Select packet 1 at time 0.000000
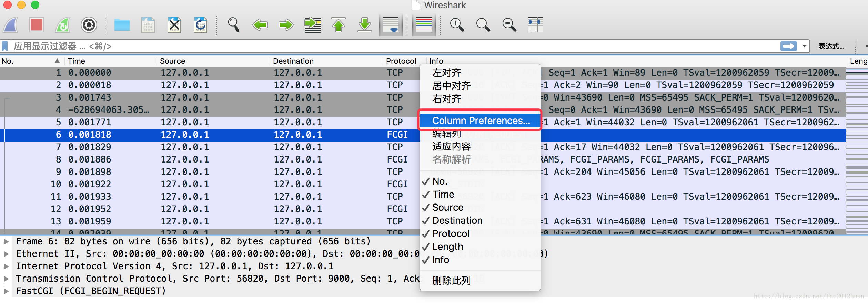This screenshot has width=868, height=303. tap(423, 73)
